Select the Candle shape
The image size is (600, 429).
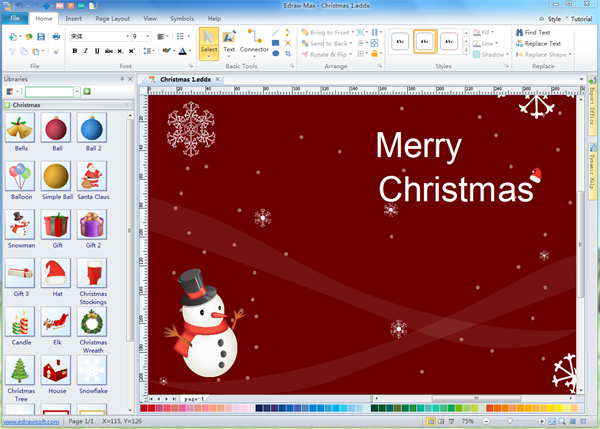click(20, 322)
